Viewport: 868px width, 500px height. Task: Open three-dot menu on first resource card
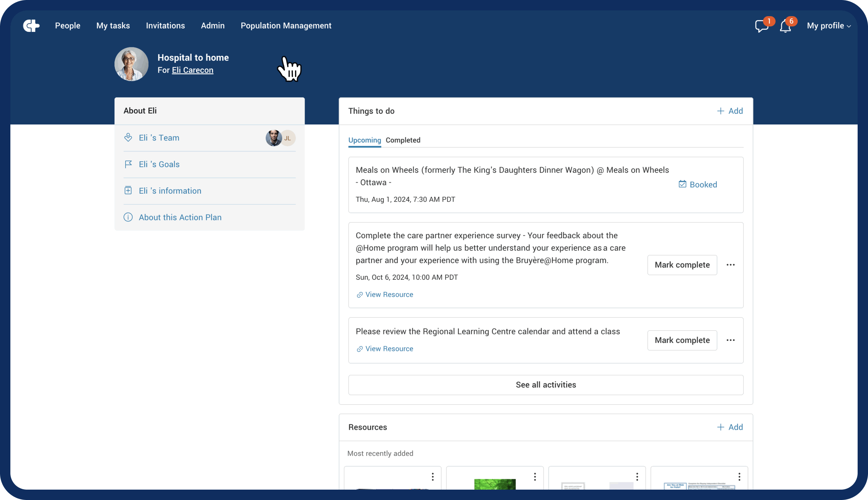[432, 477]
